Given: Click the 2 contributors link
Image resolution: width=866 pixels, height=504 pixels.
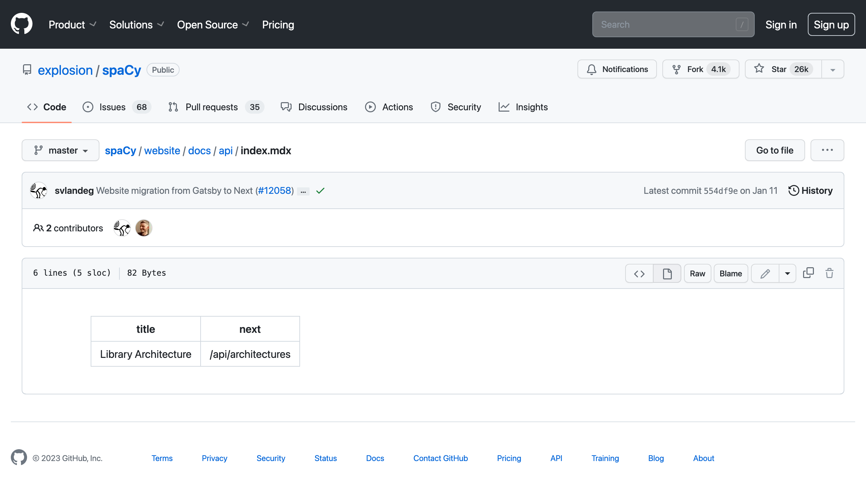Looking at the screenshot, I should point(68,228).
